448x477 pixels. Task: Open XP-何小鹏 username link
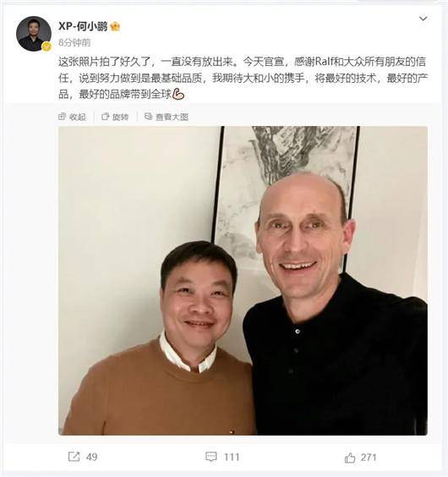[83, 27]
